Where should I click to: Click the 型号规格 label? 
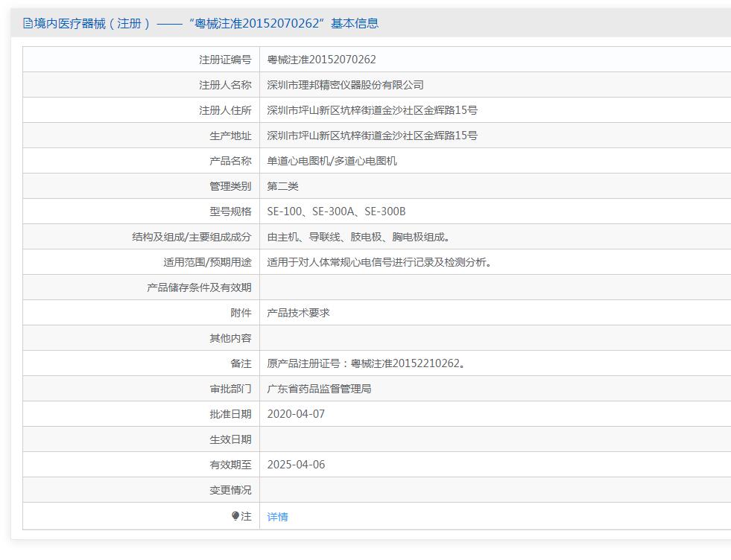point(230,211)
